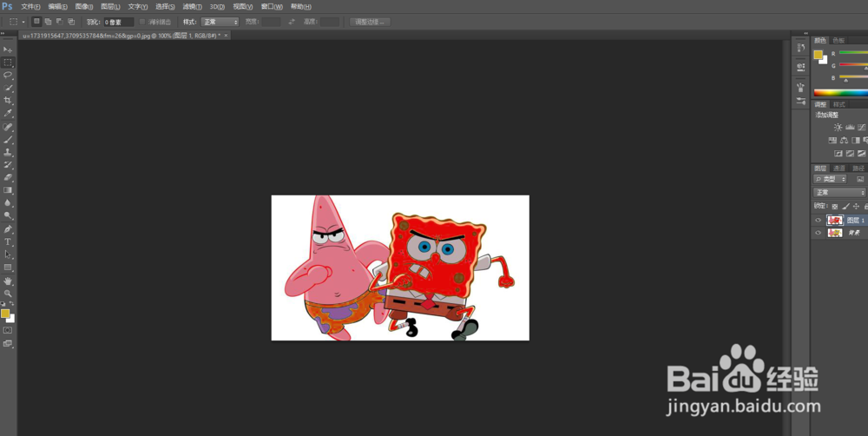This screenshot has width=868, height=436.
Task: Select the Gradient tool
Action: point(8,190)
